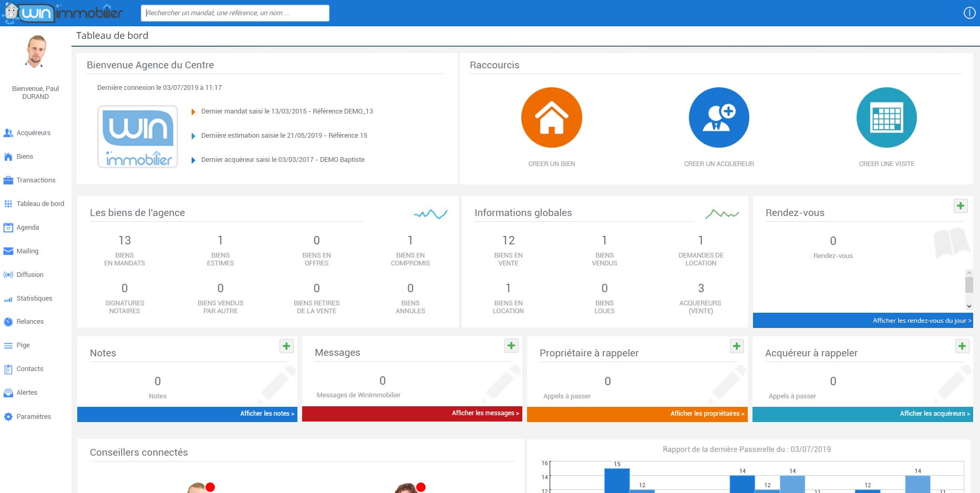Open the Biens menu item
The height and width of the screenshot is (493, 980).
pos(25,157)
